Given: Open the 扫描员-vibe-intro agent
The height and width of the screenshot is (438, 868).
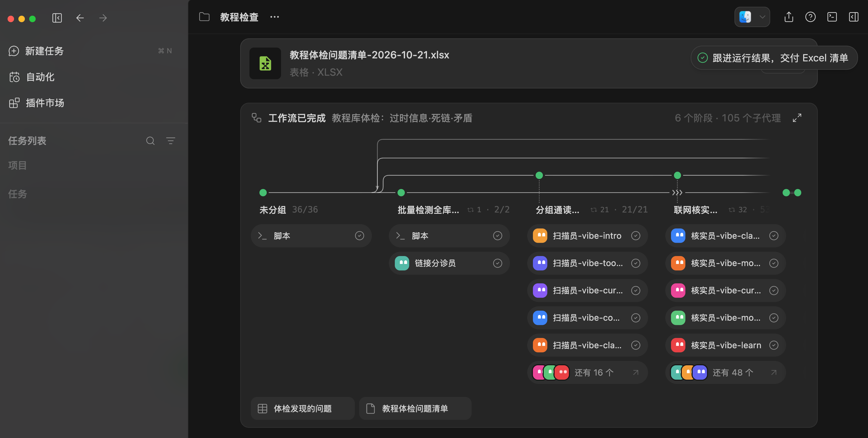Looking at the screenshot, I should click(x=587, y=236).
